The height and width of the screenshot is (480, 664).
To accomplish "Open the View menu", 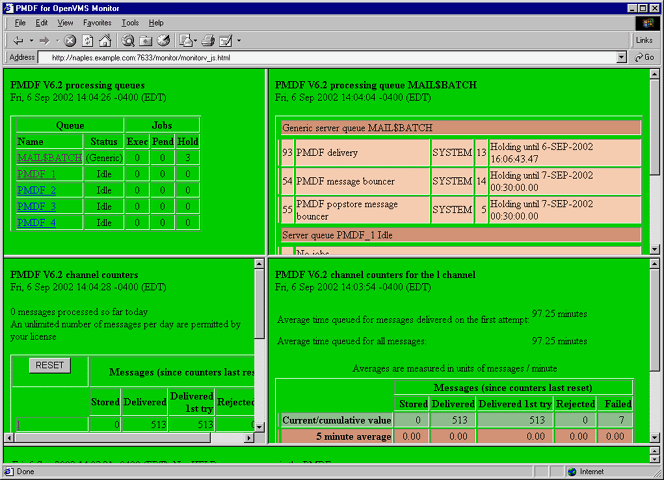I will 65,23.
